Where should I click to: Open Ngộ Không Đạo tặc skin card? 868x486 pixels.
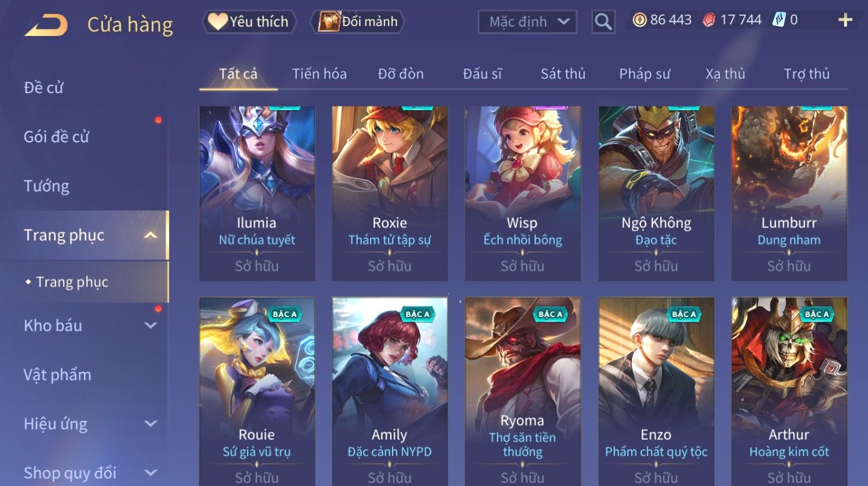[656, 193]
